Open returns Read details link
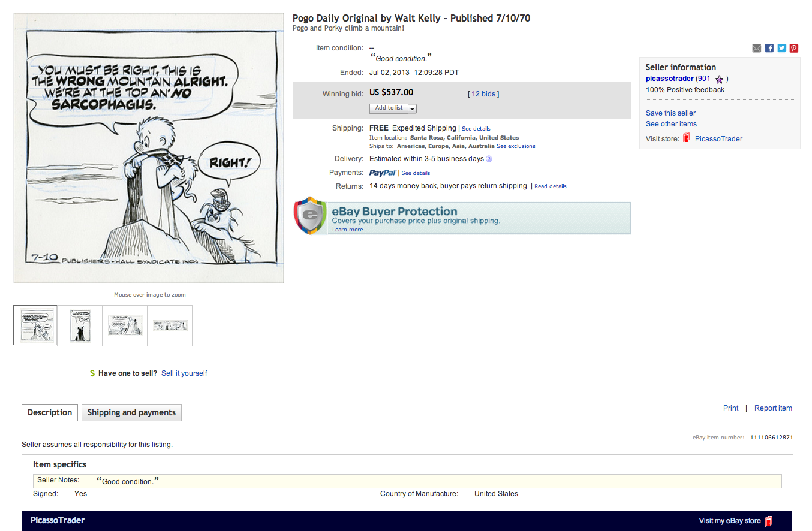Screen dimensions: 812x531 tap(551, 186)
